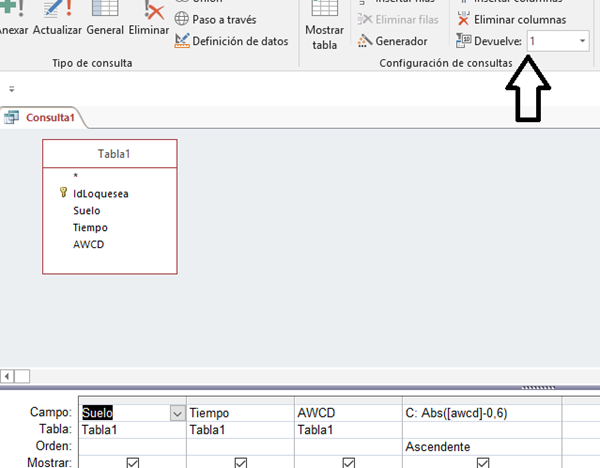
Task: Click the Eliminar filas icon
Action: click(365, 19)
